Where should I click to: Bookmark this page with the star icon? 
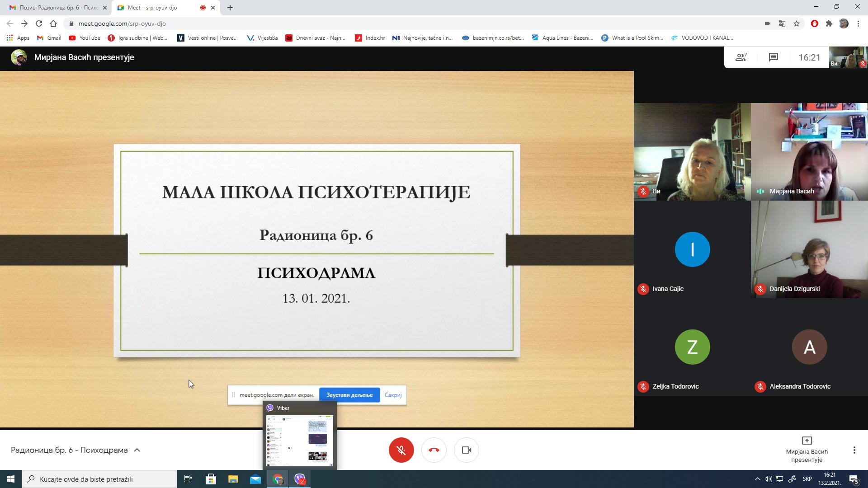797,23
